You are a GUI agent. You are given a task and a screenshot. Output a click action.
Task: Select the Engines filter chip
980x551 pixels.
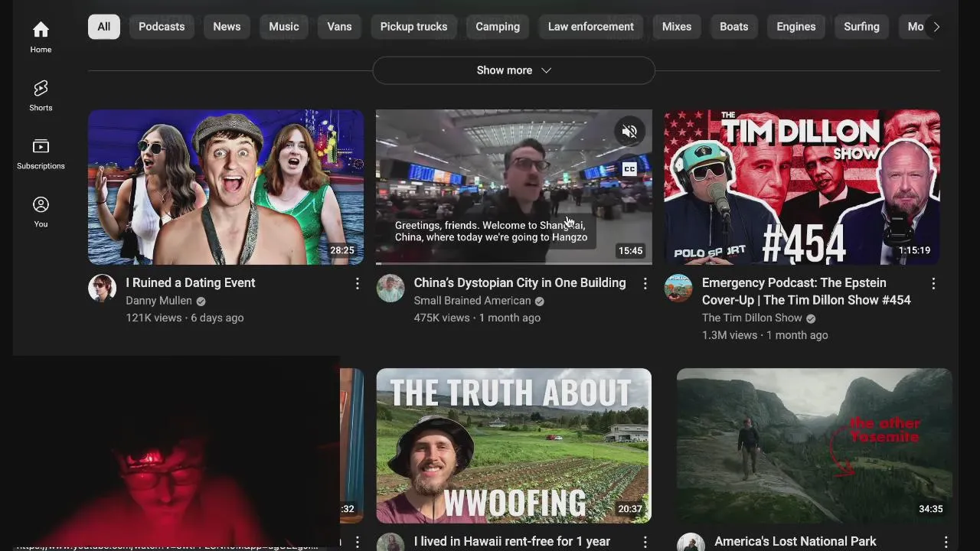coord(796,27)
